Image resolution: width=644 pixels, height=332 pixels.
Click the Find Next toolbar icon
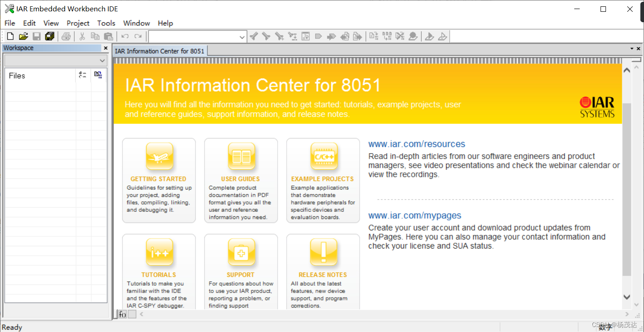(266, 36)
